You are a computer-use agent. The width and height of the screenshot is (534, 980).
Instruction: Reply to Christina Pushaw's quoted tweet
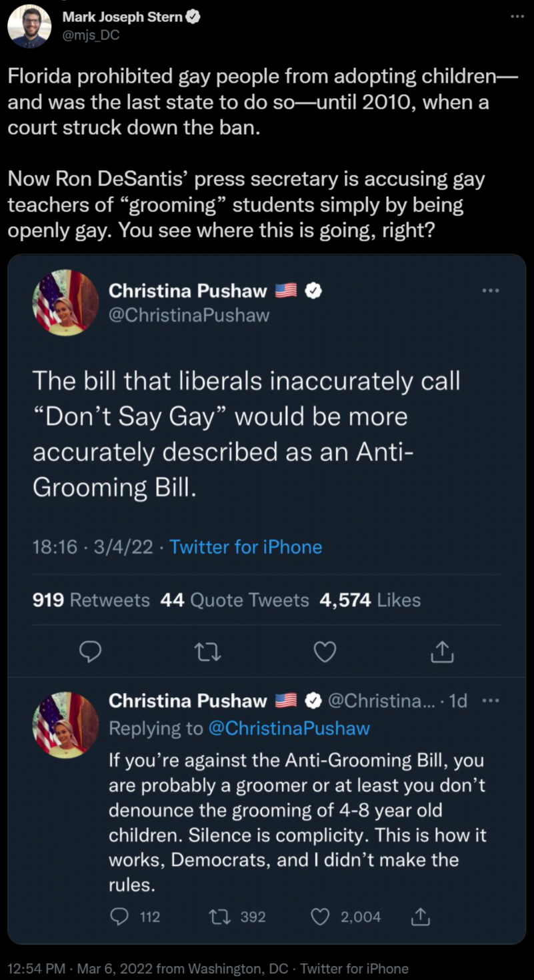click(91, 652)
